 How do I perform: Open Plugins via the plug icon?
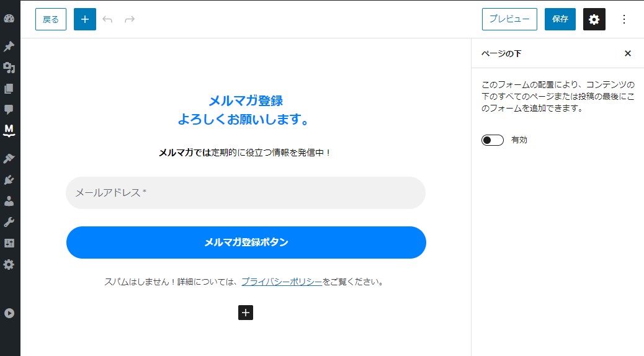(9, 180)
